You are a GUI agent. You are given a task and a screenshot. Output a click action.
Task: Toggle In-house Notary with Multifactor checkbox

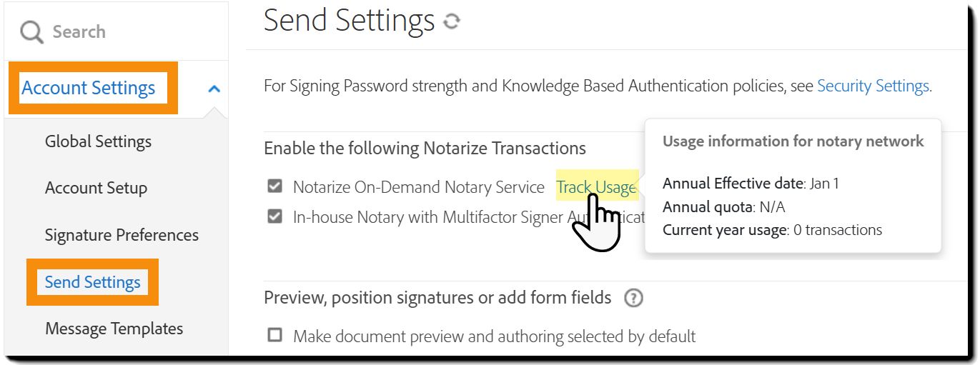point(274,216)
